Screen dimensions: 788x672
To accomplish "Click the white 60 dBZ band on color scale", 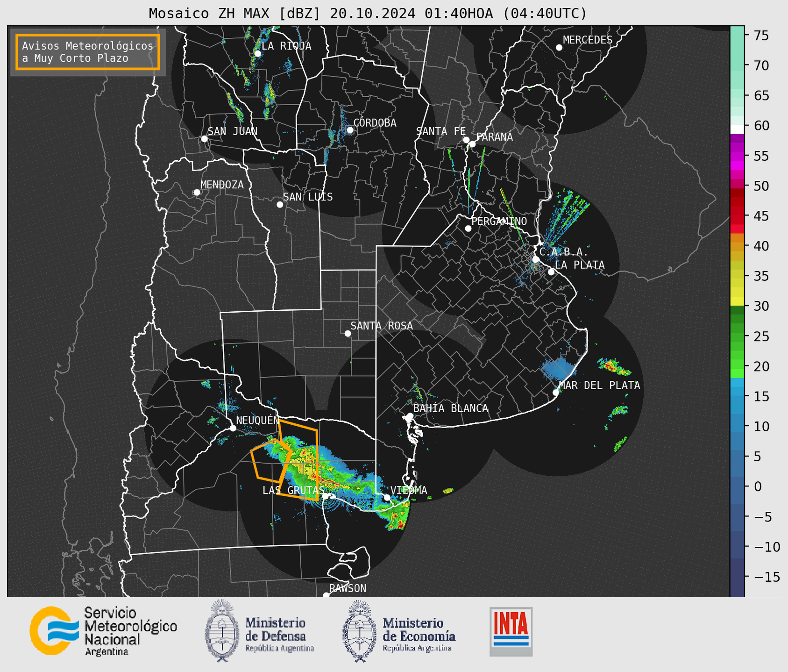I will click(737, 129).
